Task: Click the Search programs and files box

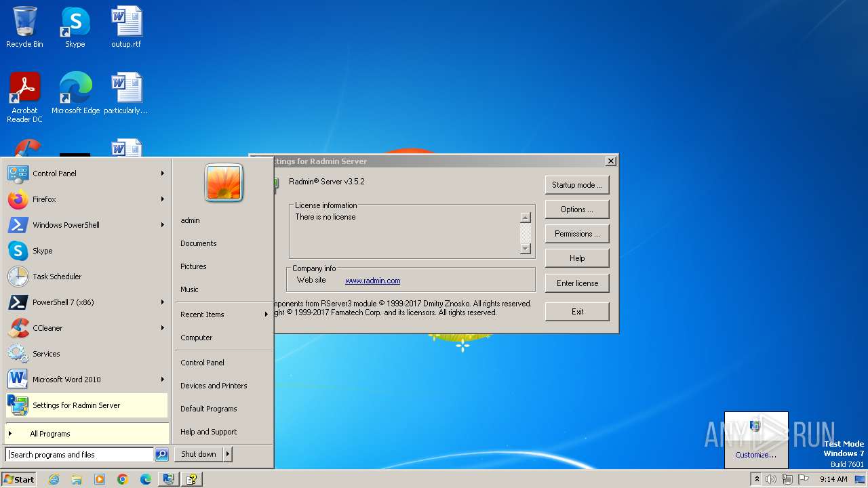Action: pos(80,455)
